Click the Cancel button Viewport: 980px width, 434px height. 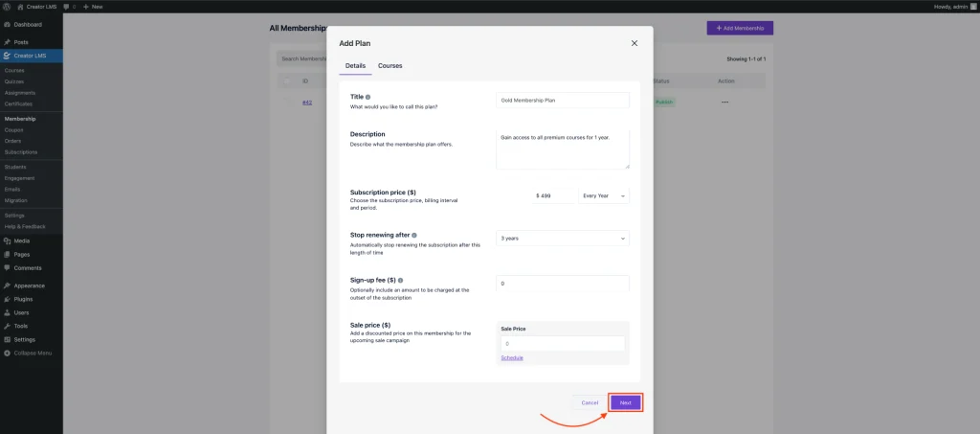tap(590, 402)
